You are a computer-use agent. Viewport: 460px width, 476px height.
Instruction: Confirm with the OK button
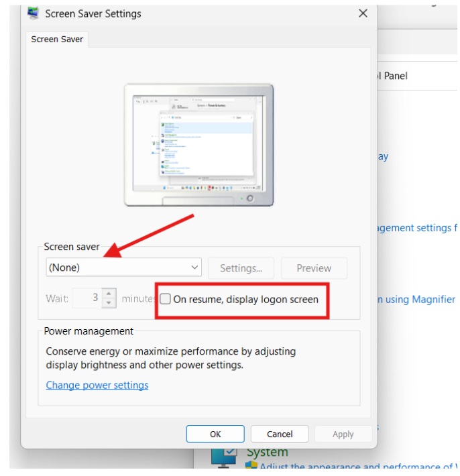coord(215,434)
